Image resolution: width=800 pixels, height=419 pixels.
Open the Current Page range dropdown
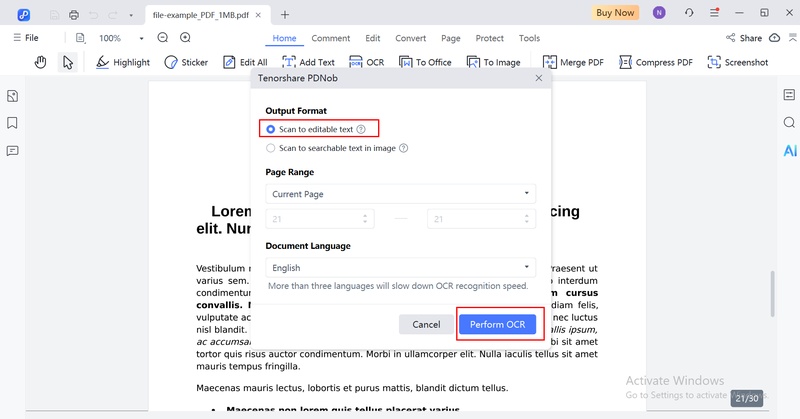(401, 194)
